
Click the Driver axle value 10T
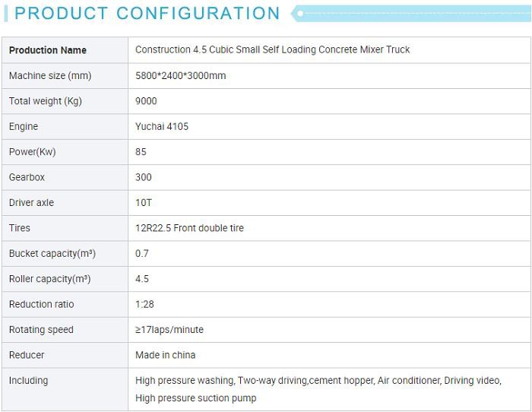click(x=144, y=203)
